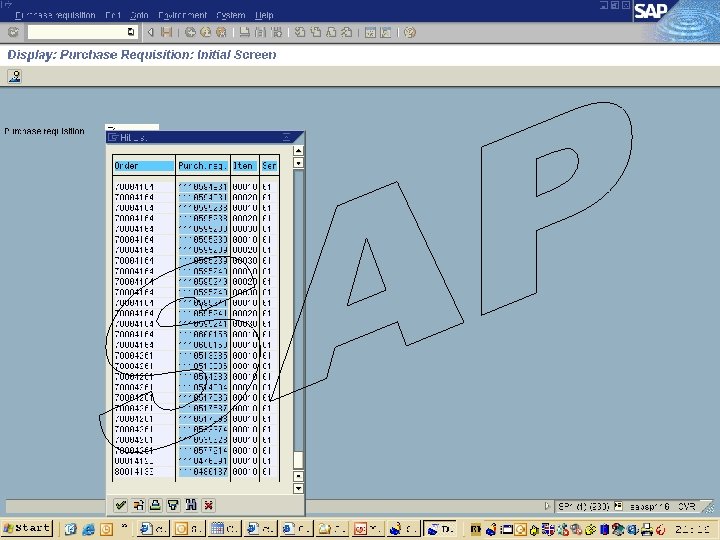Launch Internet Explorer from quick launch
Viewport: 720px width, 540px height.
point(88,529)
